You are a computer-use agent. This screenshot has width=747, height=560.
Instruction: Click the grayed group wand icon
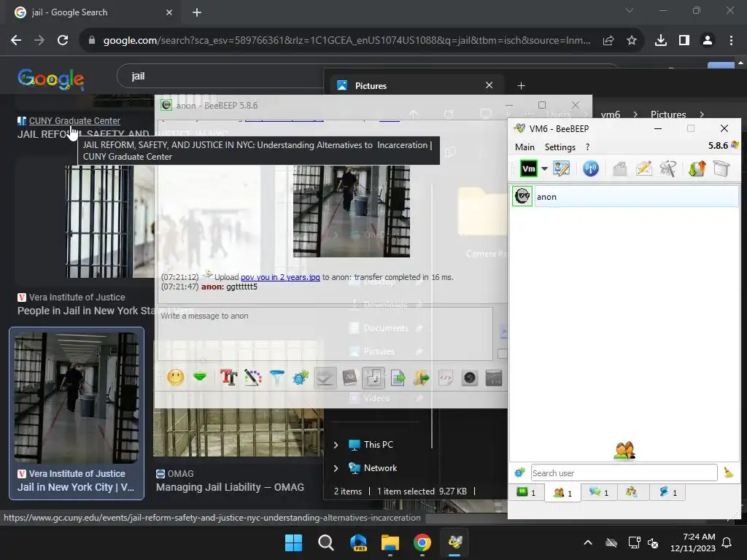668,168
